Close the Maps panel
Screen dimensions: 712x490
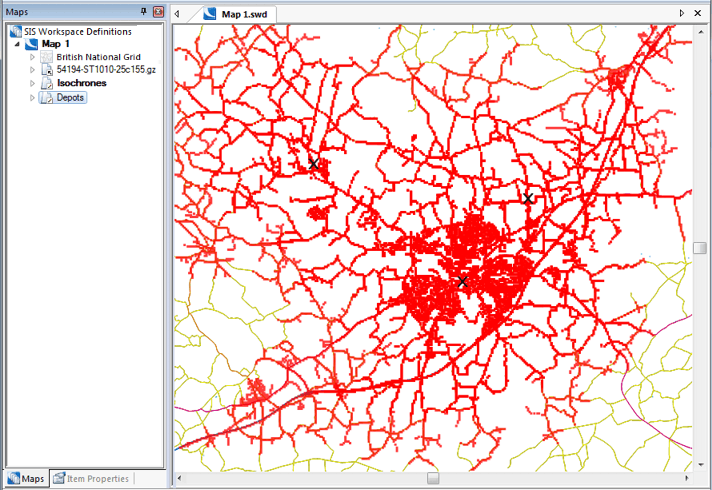pos(158,11)
